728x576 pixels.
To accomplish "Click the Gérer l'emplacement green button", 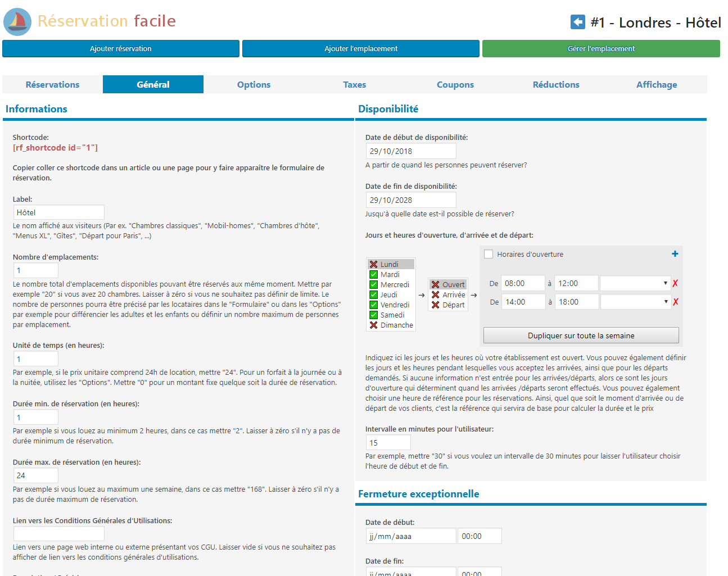I will tap(601, 48).
